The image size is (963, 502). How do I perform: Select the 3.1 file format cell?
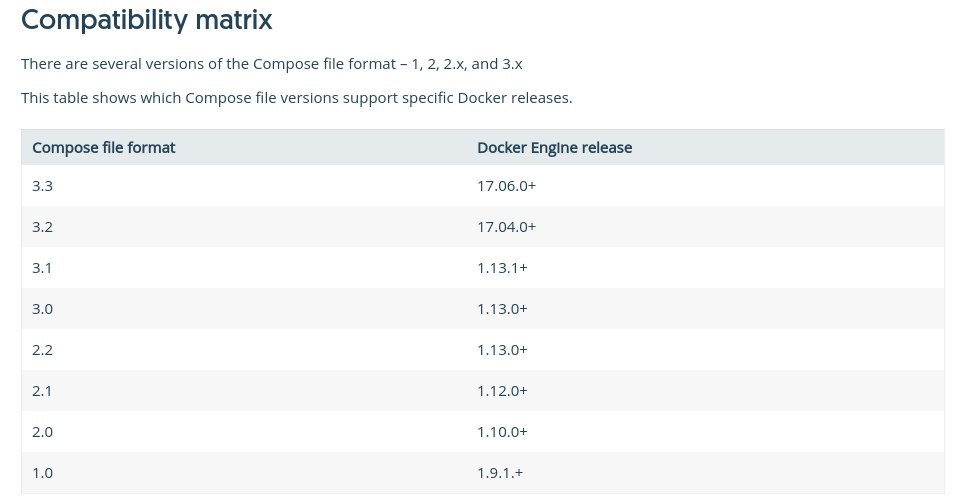click(42, 268)
